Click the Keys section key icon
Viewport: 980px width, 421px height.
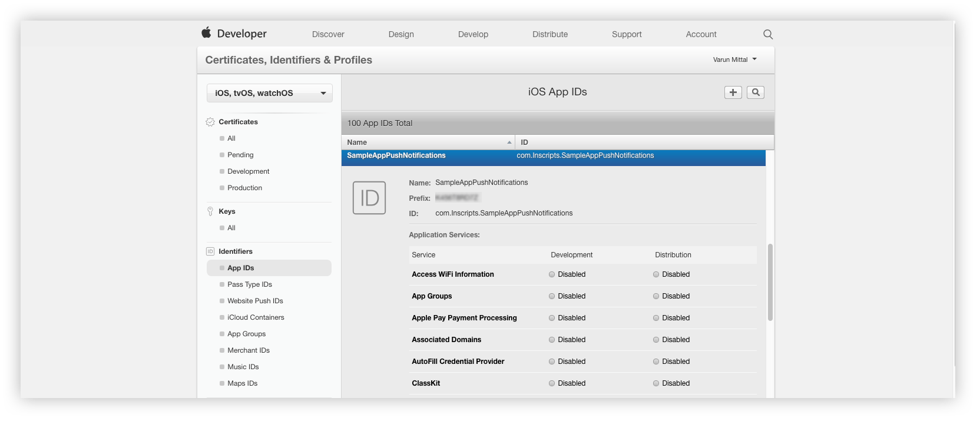(x=210, y=211)
